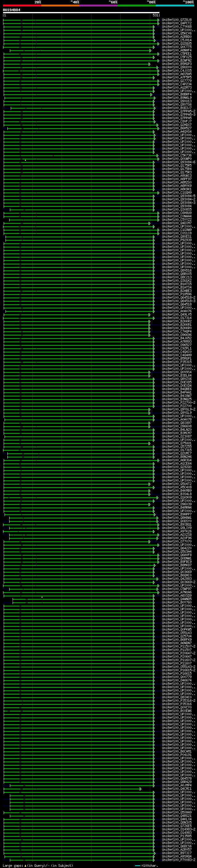Image resolution: width=197 pixels, height=868 pixels.
Task: Select hit UniRef100_C7YK68
Action: pos(177,26)
